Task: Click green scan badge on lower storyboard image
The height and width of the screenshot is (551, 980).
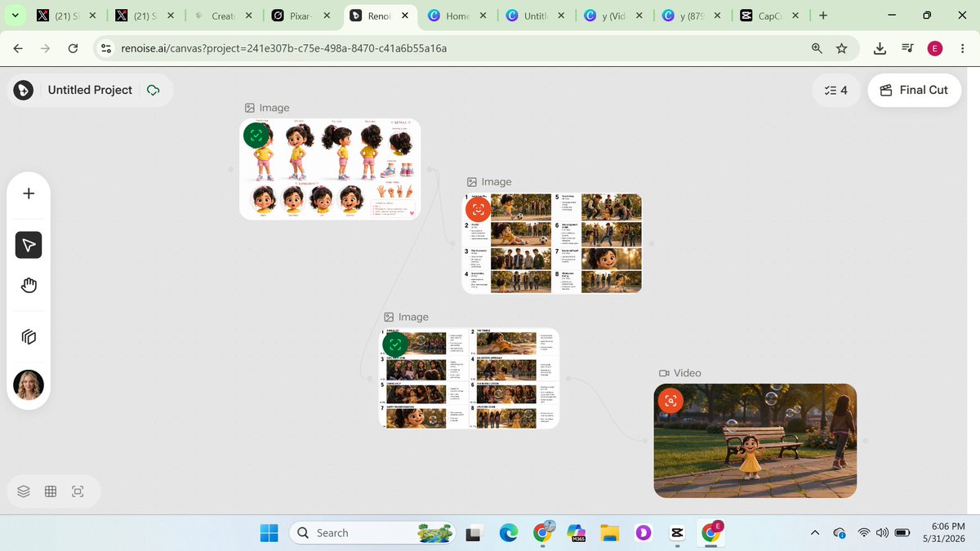Action: pos(395,344)
